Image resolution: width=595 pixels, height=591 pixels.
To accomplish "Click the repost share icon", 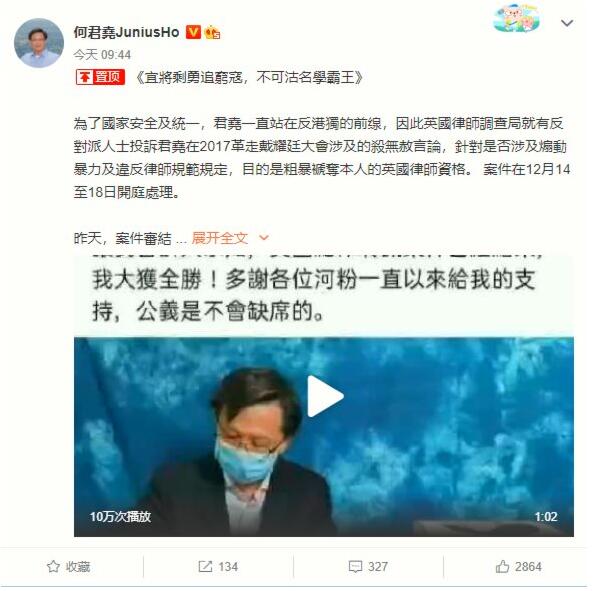I will coord(205,567).
